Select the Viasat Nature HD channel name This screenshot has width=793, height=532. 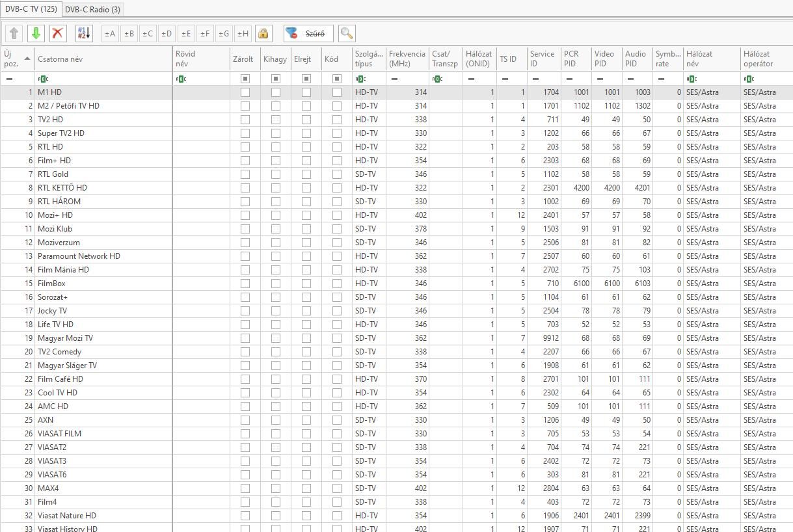pyautogui.click(x=67, y=516)
